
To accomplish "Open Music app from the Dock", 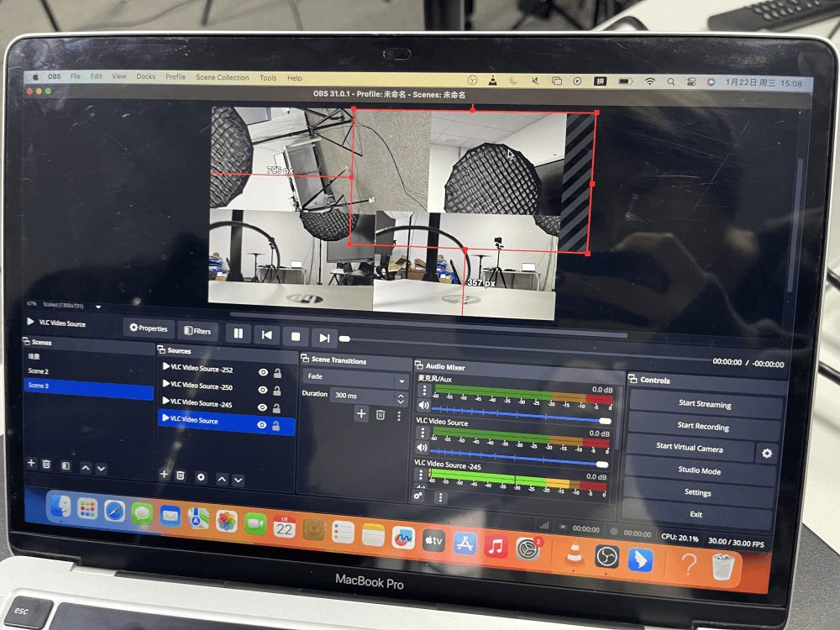I will pos(496,547).
